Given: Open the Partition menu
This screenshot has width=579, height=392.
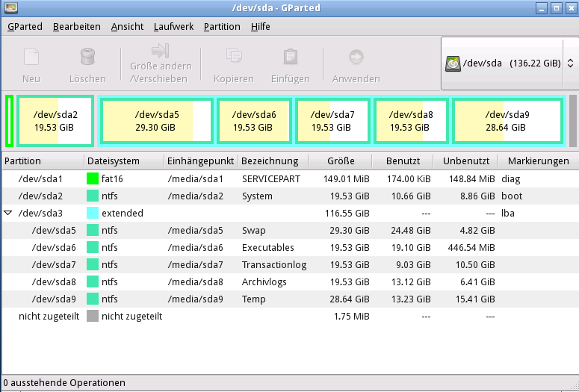Looking at the screenshot, I should tap(222, 27).
